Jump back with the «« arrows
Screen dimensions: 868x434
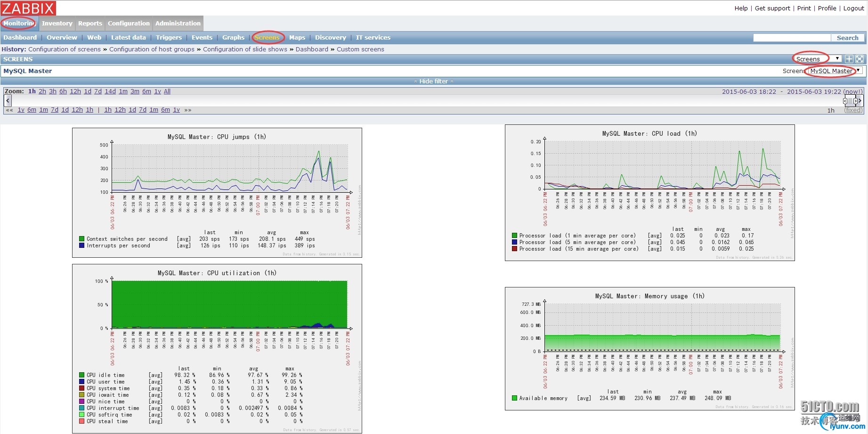pos(9,110)
